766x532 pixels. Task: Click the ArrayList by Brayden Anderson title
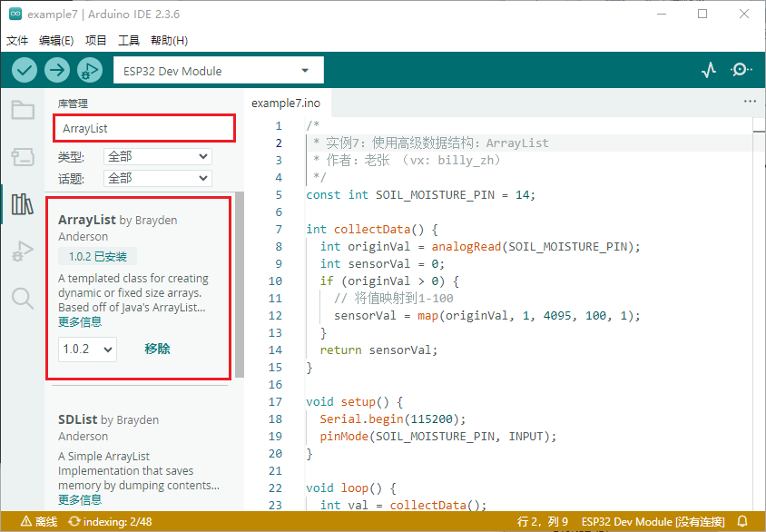pyautogui.click(x=118, y=228)
